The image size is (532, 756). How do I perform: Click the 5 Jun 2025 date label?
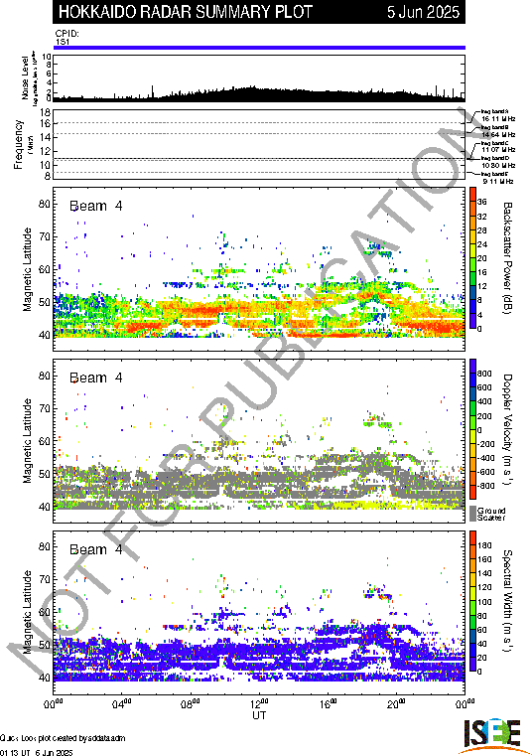point(423,12)
